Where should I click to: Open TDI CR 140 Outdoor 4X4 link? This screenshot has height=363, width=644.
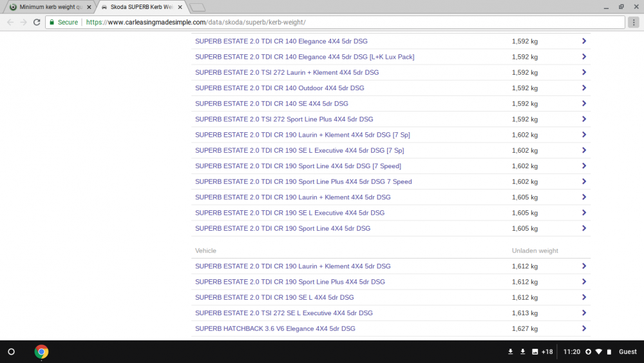[x=279, y=88]
